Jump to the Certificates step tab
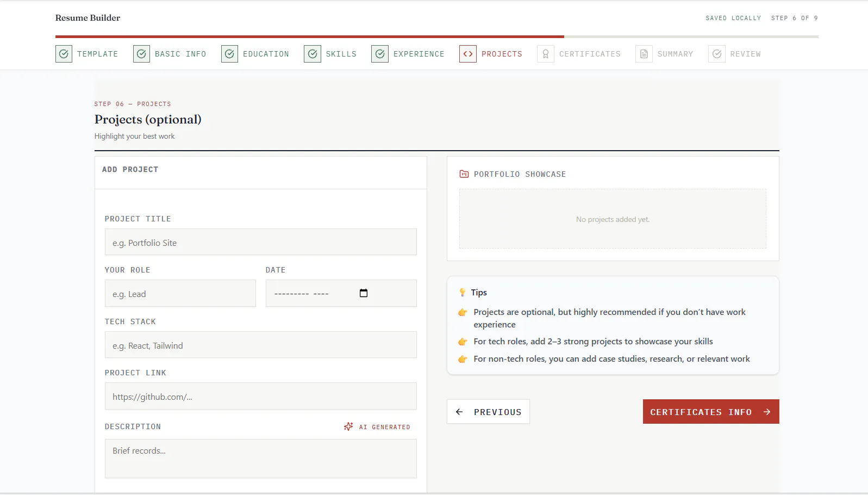This screenshot has width=868, height=495. point(579,54)
